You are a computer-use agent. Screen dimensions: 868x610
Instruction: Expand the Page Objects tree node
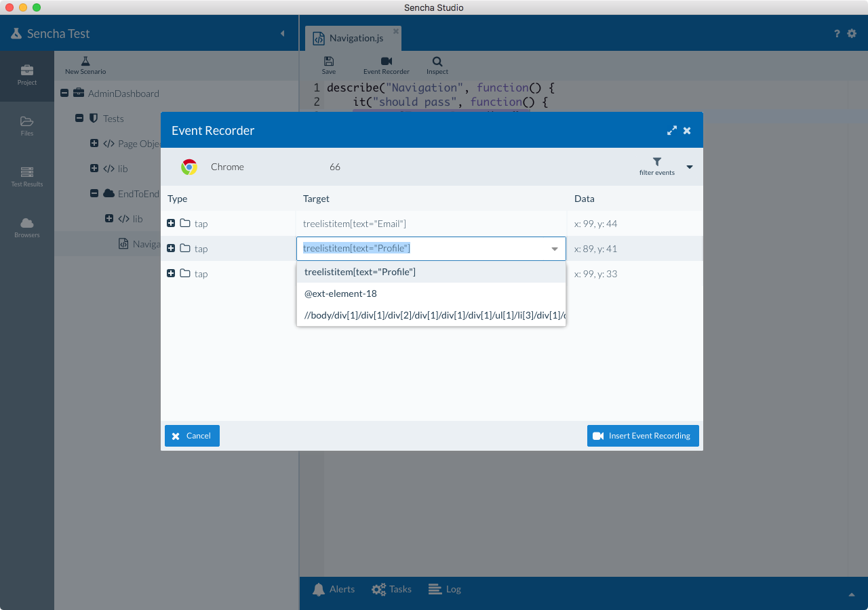[x=94, y=143]
